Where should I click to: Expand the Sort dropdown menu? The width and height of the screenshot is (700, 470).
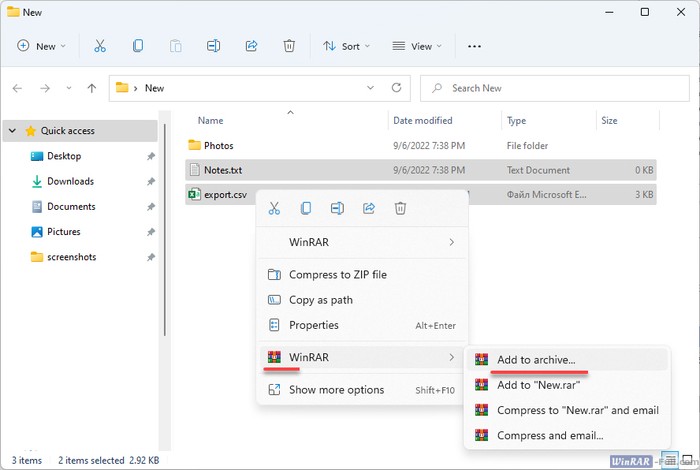[346, 46]
